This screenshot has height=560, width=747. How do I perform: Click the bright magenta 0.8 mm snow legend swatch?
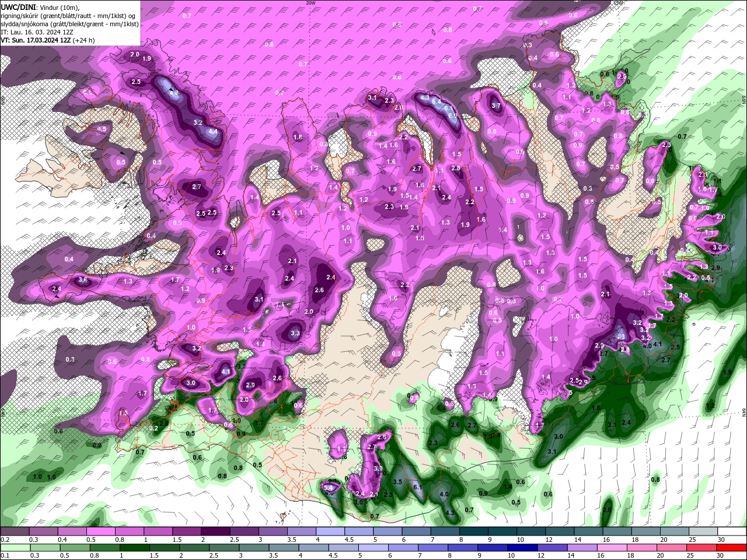(129, 531)
